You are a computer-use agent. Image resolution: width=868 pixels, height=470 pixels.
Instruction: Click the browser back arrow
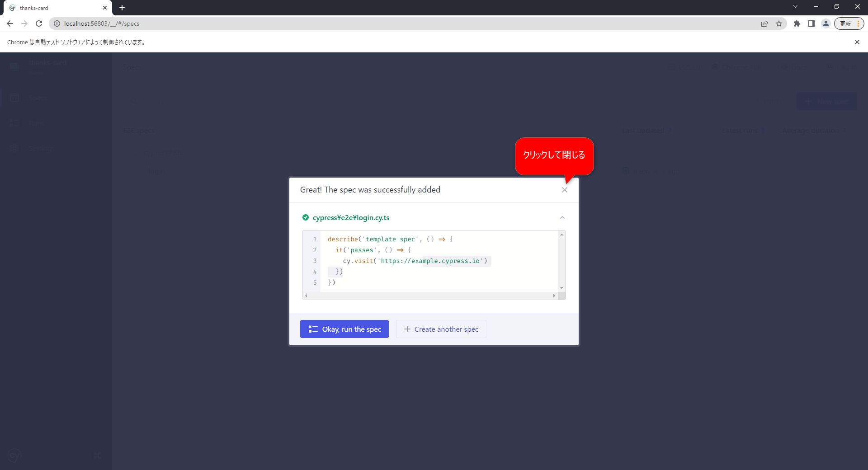tap(10, 23)
